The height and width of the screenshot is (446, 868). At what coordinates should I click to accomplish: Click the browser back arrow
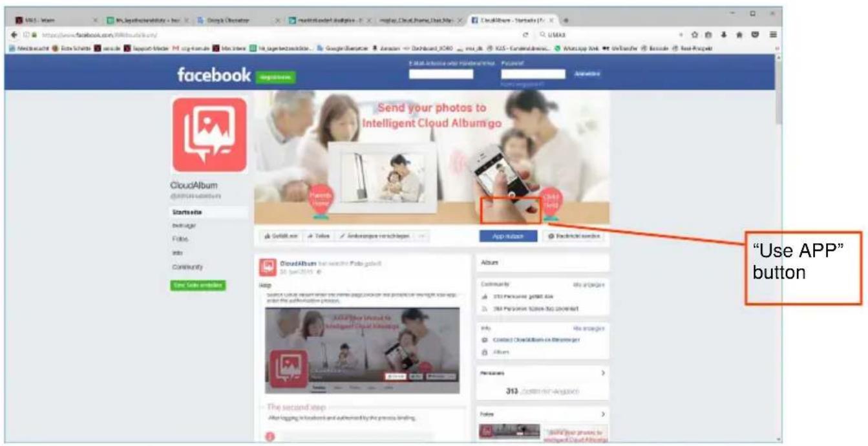tap(15, 34)
